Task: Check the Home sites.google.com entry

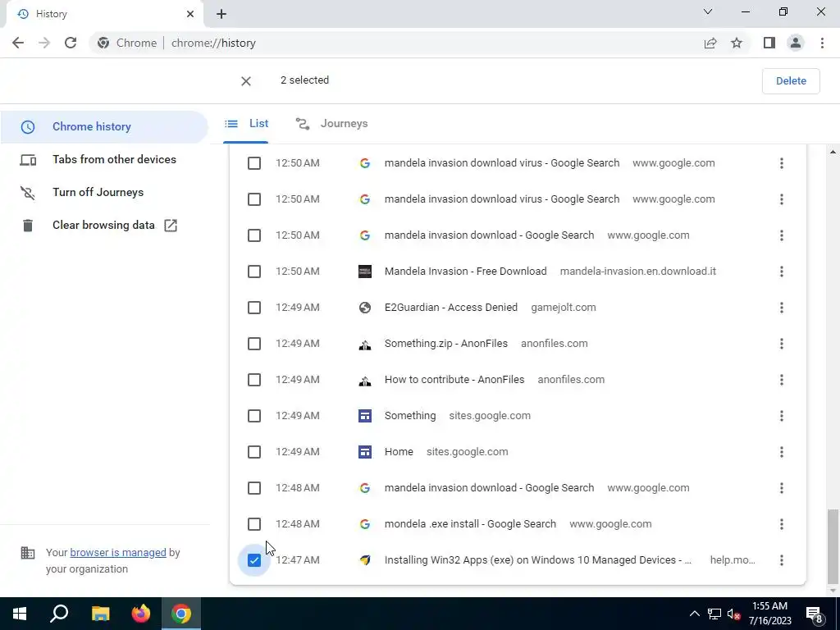Action: pos(254,452)
